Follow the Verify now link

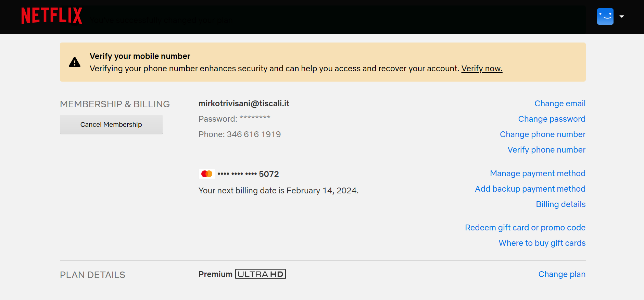tap(482, 69)
